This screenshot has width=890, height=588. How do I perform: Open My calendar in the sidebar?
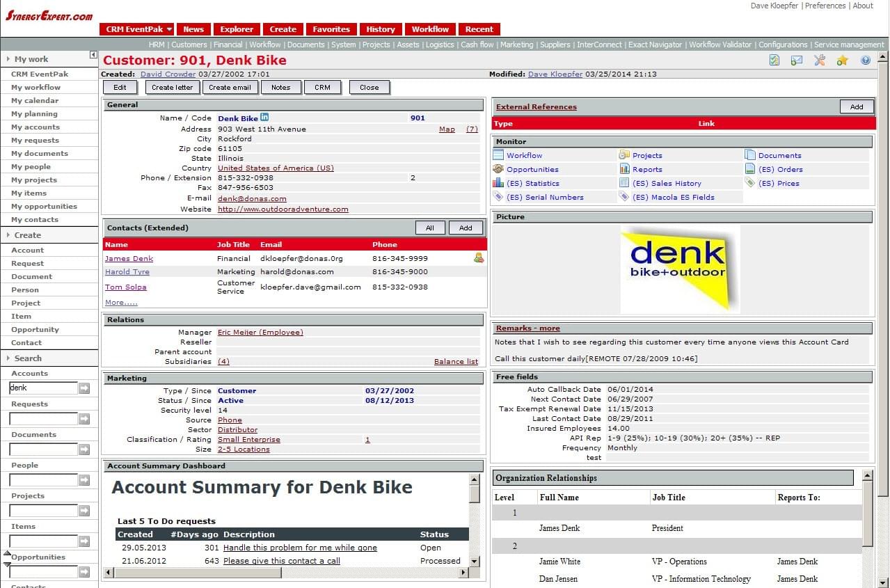pos(35,101)
